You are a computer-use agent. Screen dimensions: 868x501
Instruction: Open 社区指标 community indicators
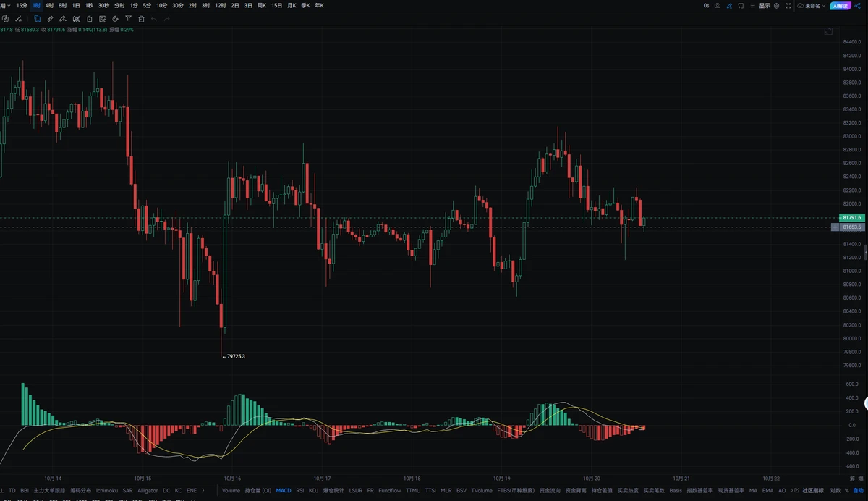click(813, 490)
